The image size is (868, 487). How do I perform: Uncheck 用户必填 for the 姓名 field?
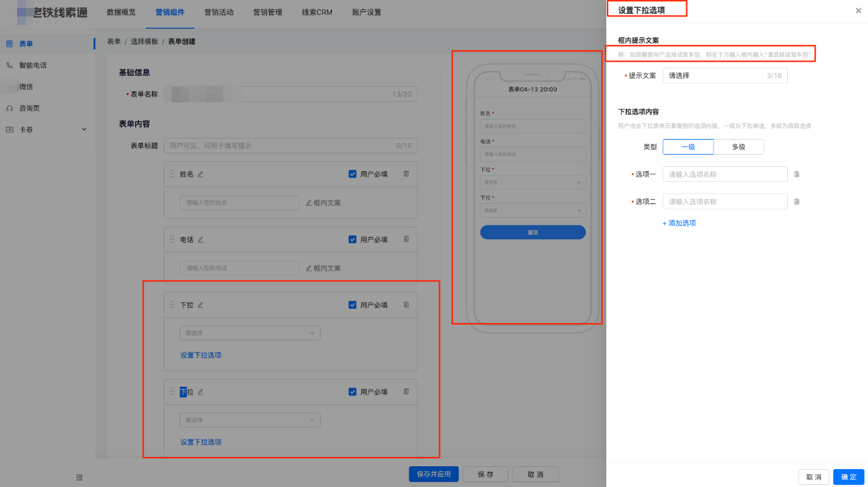351,173
